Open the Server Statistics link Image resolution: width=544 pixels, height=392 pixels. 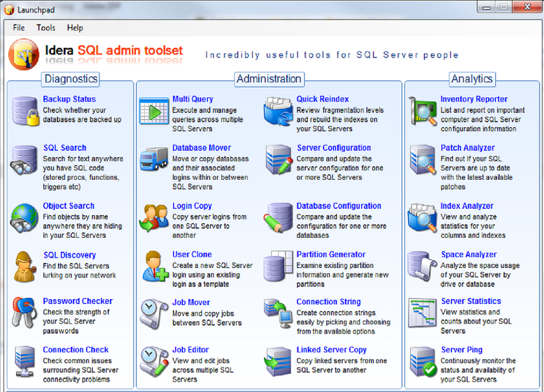471,301
